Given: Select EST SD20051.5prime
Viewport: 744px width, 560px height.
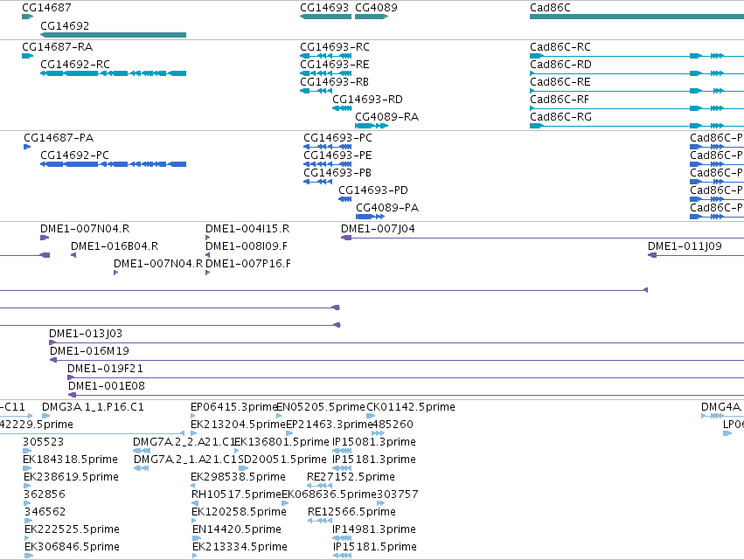Looking at the screenshot, I should (x=282, y=460).
